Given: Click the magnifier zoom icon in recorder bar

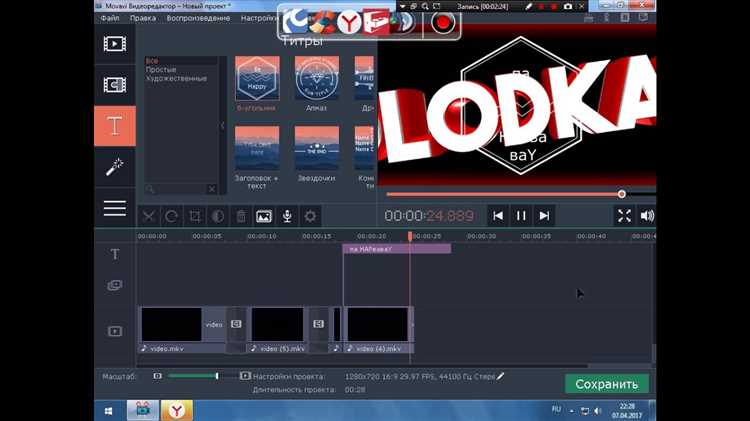Looking at the screenshot, I should pyautogui.click(x=425, y=7).
